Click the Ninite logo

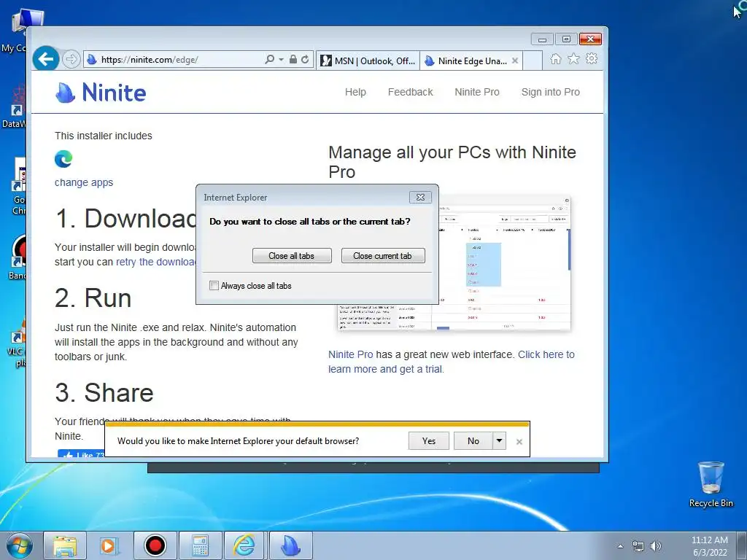coord(101,93)
